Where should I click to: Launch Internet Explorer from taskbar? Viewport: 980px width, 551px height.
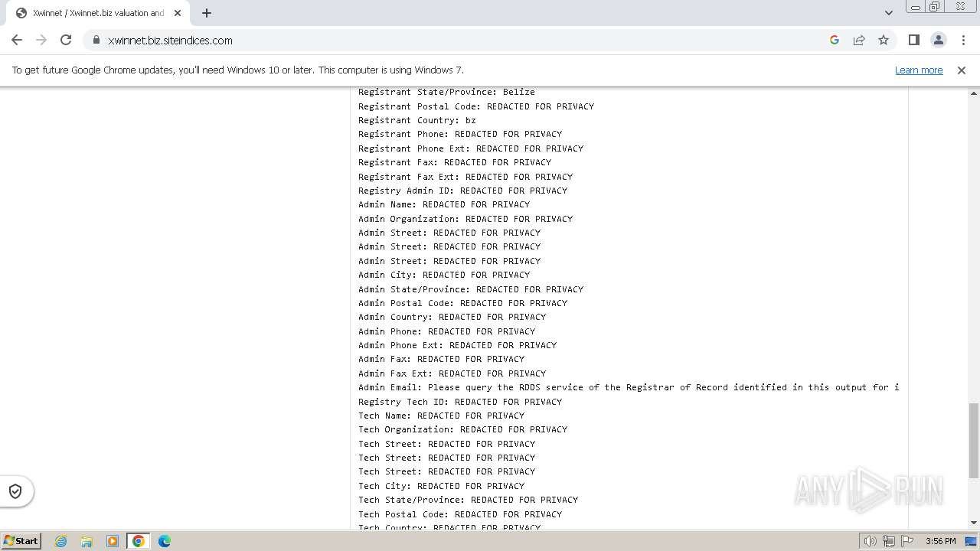[60, 541]
